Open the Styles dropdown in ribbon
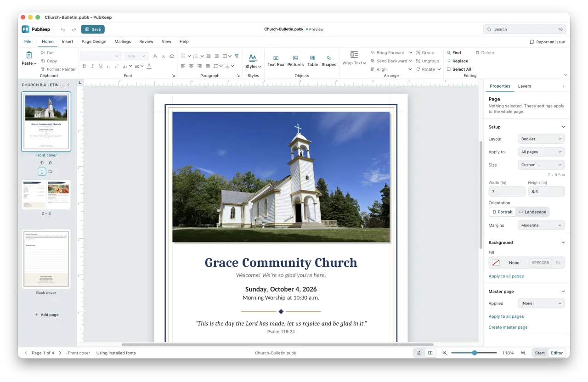This screenshot has height=382, width=588. coord(253,61)
